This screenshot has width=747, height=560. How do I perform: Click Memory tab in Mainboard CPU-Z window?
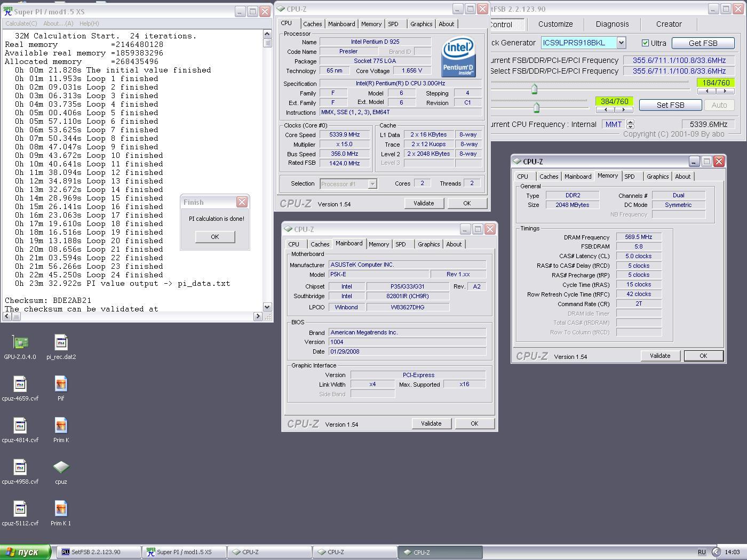pyautogui.click(x=378, y=244)
